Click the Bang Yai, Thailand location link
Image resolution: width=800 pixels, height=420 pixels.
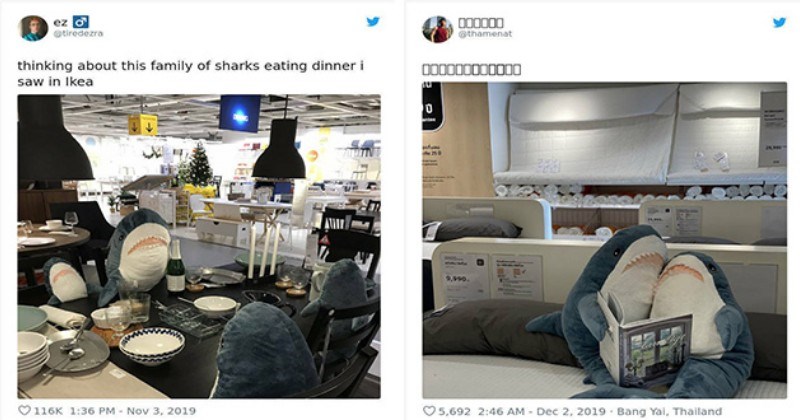tap(669, 411)
